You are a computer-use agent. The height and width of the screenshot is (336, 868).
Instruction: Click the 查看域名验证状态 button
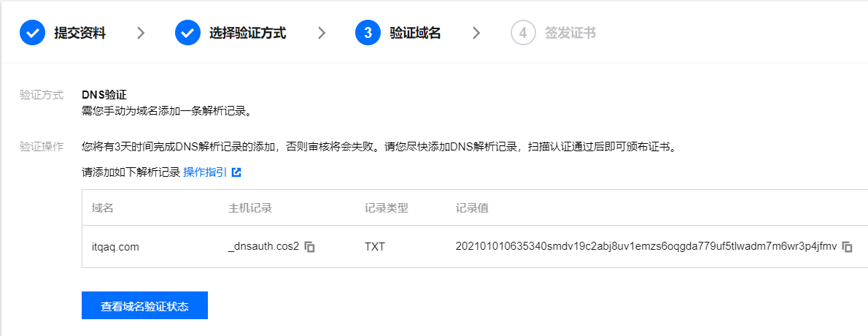[144, 305]
